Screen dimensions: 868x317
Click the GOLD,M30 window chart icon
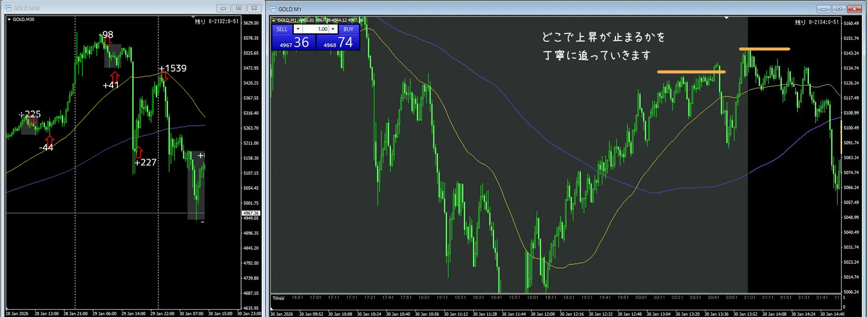pos(8,9)
